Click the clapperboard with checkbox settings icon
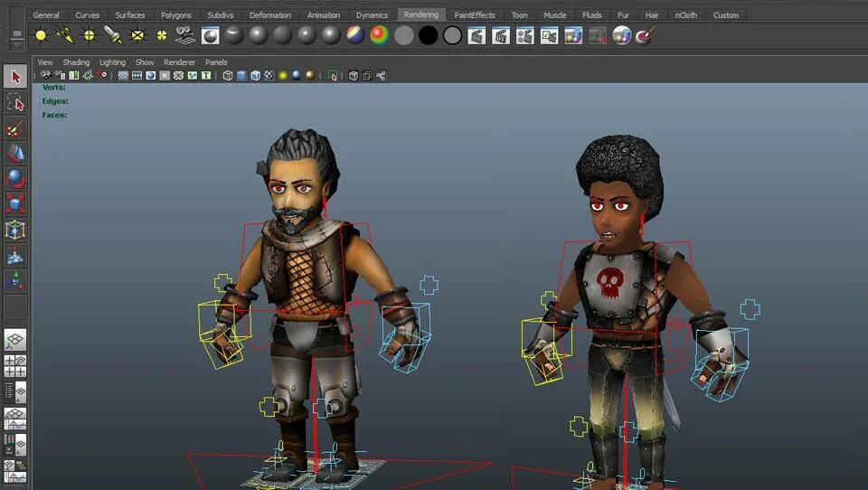Viewport: 868px width, 490px height. [549, 36]
